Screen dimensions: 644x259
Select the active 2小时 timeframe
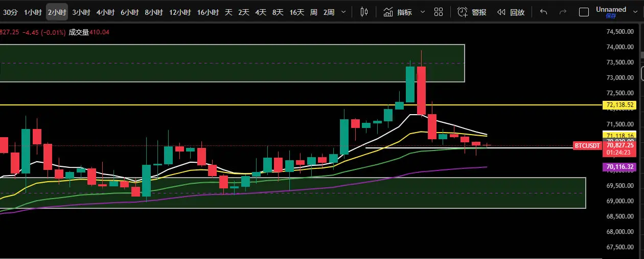coord(56,12)
